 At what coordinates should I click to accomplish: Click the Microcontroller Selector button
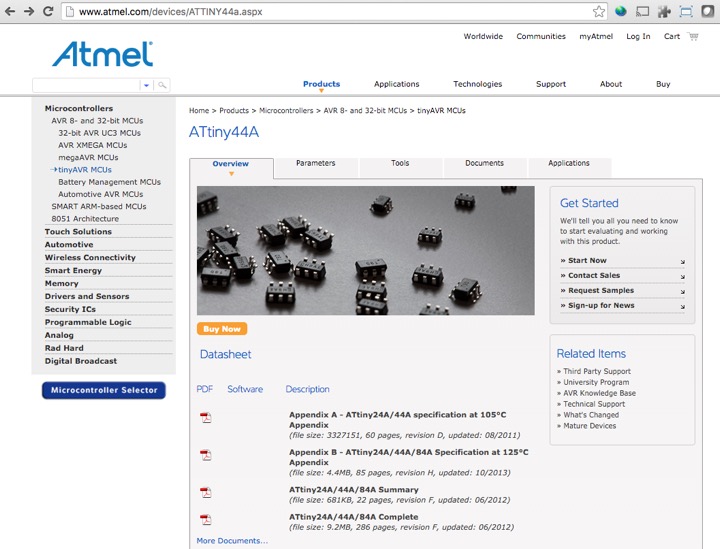tap(104, 390)
